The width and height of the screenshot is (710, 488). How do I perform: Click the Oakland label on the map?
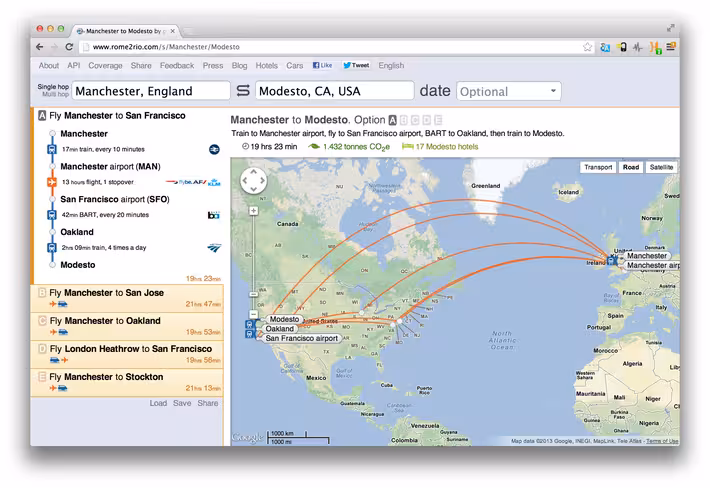tap(279, 329)
